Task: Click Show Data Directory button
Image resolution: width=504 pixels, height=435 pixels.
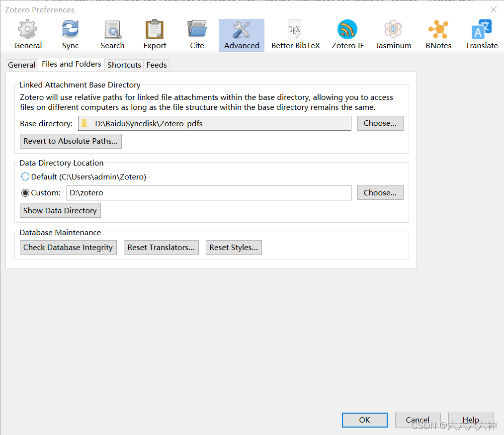Action: coord(60,211)
